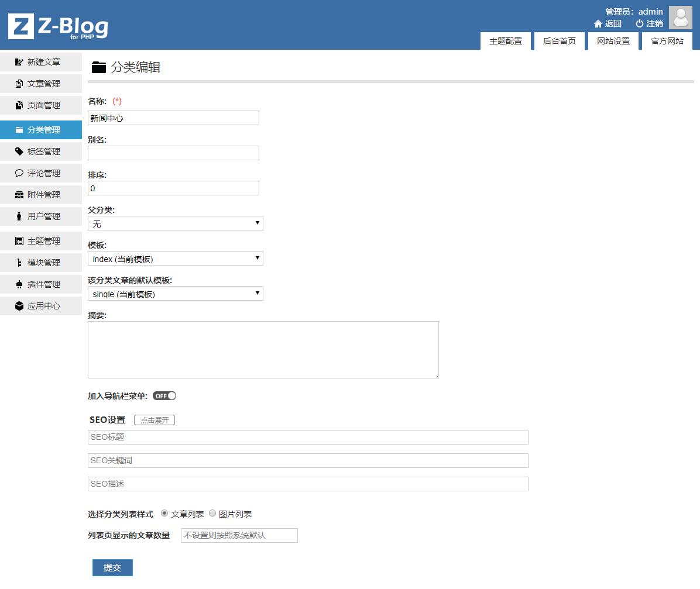Open the parent category dropdown
The width and height of the screenshot is (700, 589).
(175, 223)
